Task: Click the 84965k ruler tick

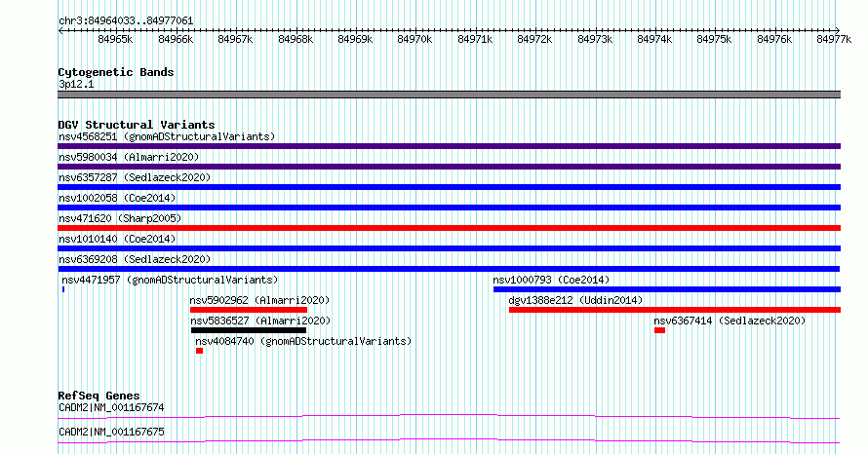Action: coord(115,39)
